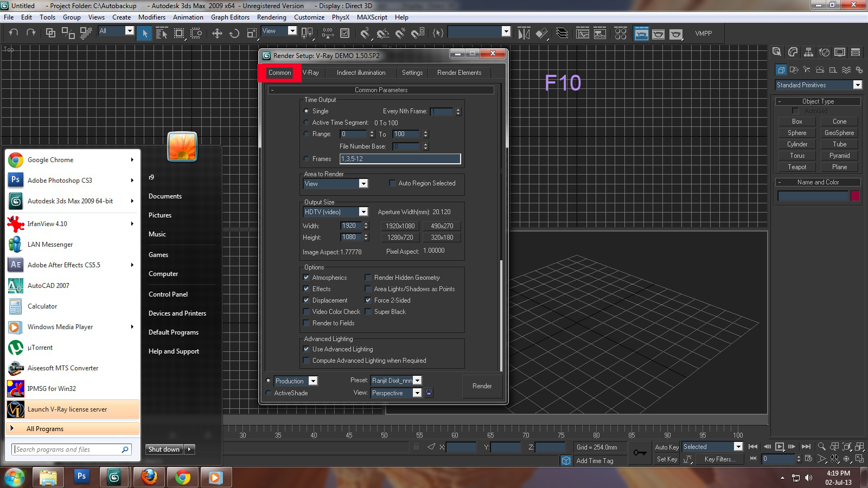Expand Google Chrome submenu arrow in Start menu
The height and width of the screenshot is (488, 868).
132,160
